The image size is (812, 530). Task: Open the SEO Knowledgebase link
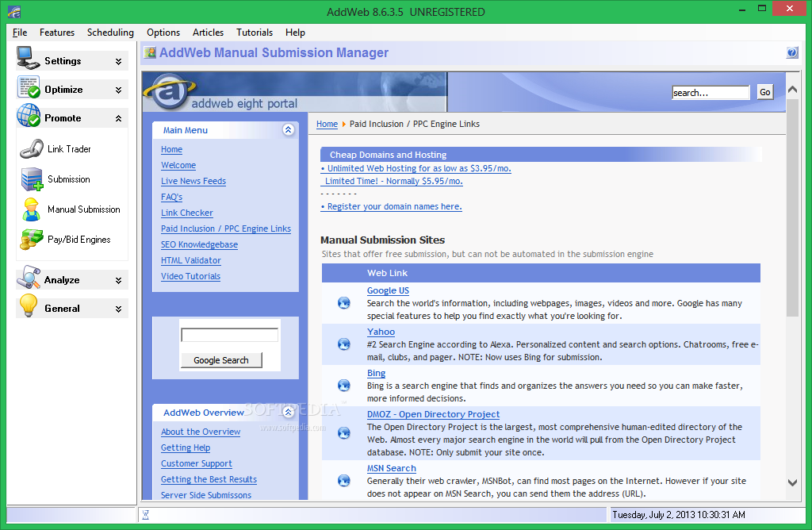pos(199,244)
